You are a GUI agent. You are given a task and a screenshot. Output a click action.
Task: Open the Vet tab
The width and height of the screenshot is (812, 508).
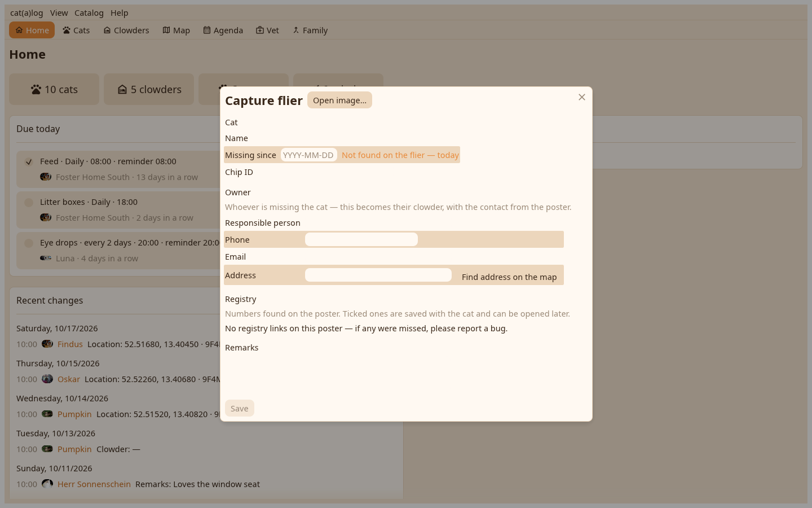click(268, 30)
